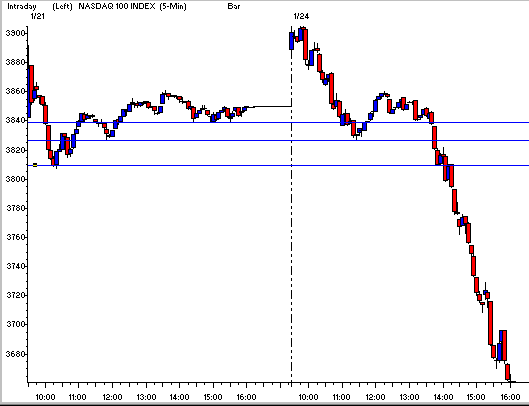Screen dimensions: 529x406
Task: Select the "(Left)" axis label in header
Action: 62,6
